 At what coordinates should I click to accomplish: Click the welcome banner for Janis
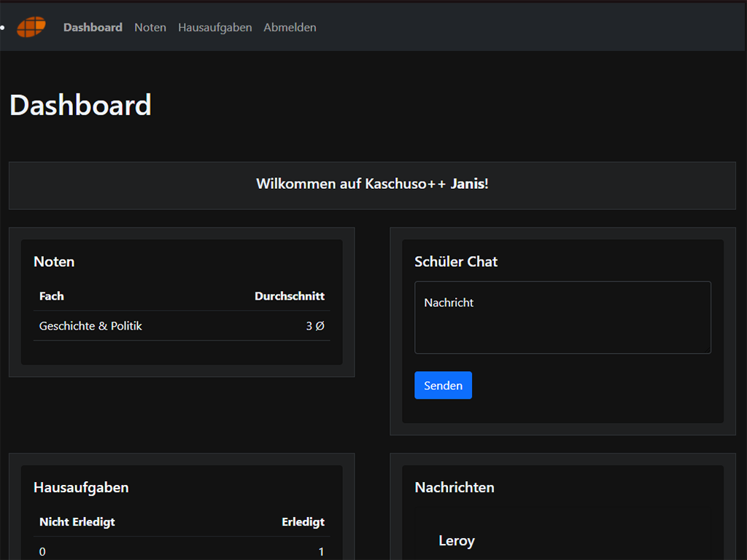tap(372, 184)
